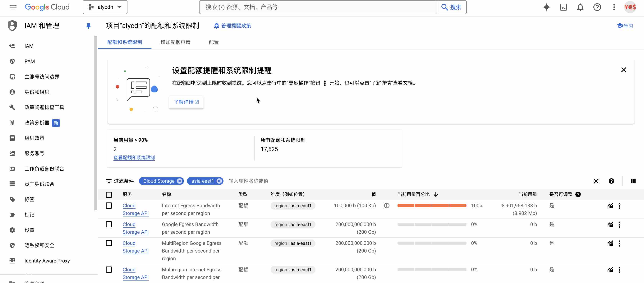Viewport: 644px width, 283px height.
Task: Click the filter property input field
Action: pyautogui.click(x=407, y=181)
